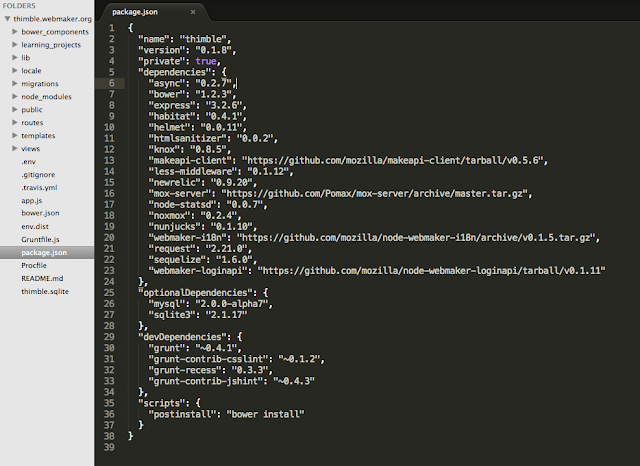This screenshot has width=640, height=466.
Task: Click the "mysql": "2.0.0-alpha7" entry
Action: (x=210, y=304)
